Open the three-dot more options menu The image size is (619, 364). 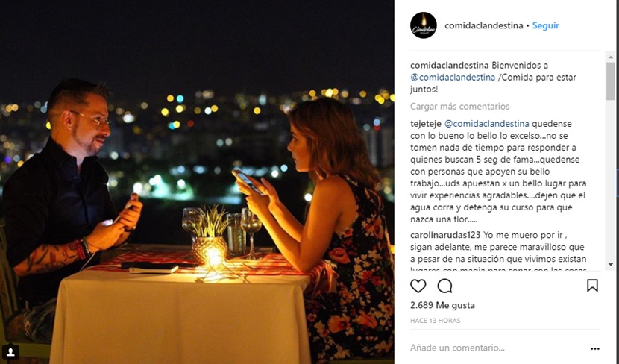point(595,348)
